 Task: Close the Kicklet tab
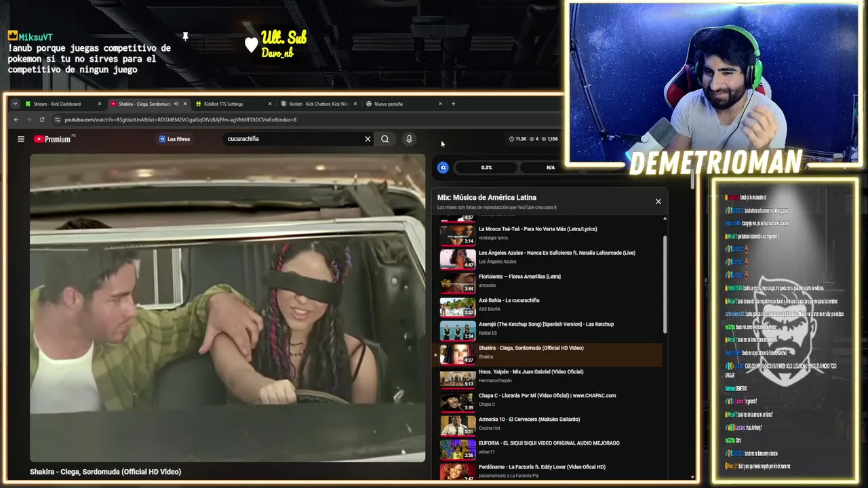355,104
